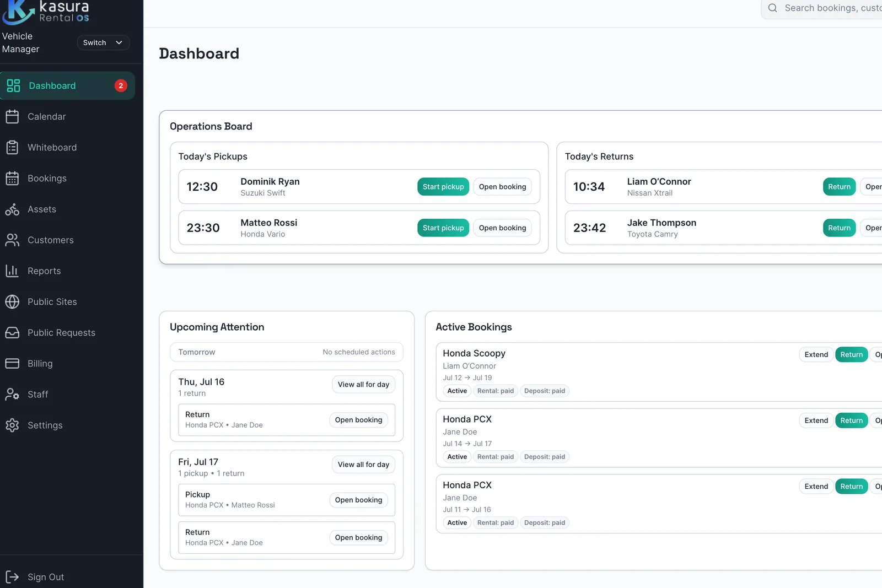Image resolution: width=882 pixels, height=588 pixels.
Task: Return Liam O'Connor's Nissan Xtrail
Action: 839,187
